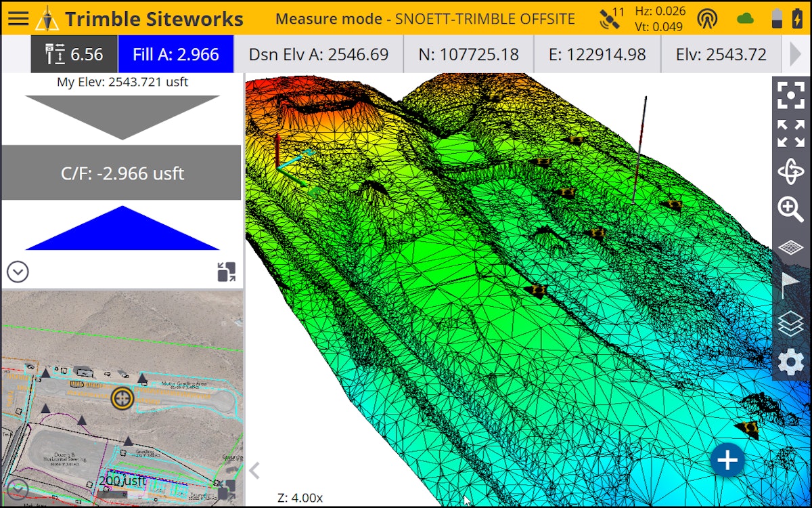Open the main hamburger menu

pos(18,18)
